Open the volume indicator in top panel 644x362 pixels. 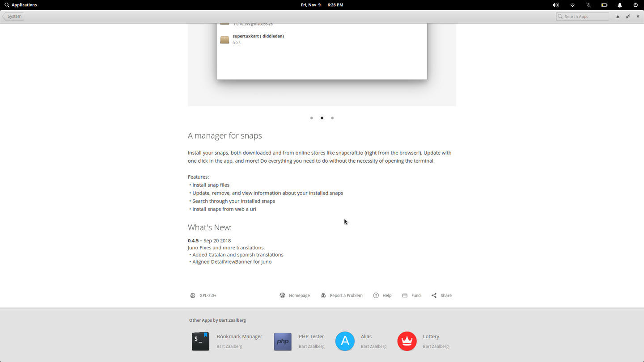(555, 5)
